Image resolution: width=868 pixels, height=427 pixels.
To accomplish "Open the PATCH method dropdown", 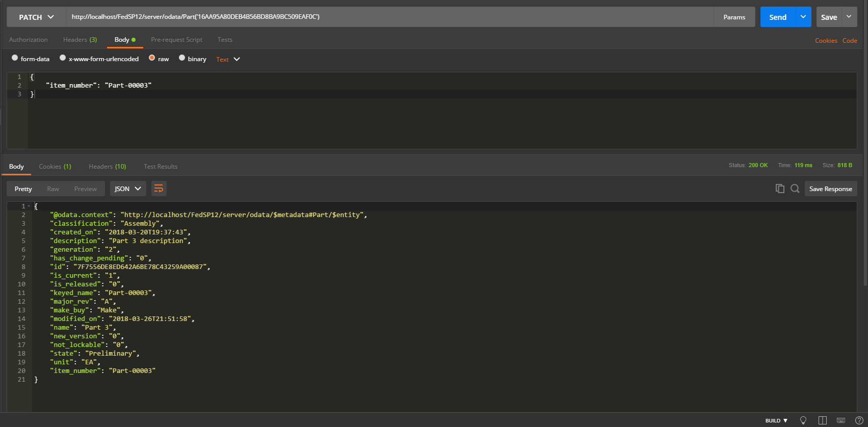I will tap(36, 17).
